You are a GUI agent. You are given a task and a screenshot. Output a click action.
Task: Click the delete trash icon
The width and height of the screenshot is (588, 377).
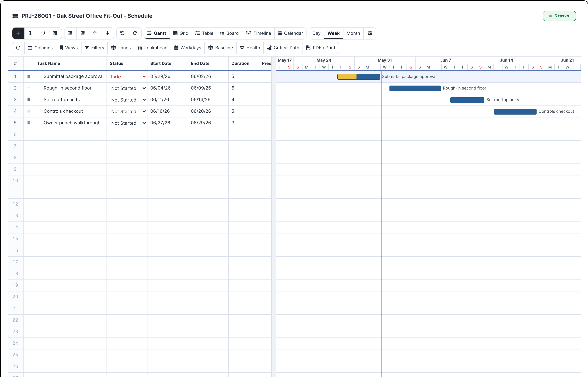[55, 33]
